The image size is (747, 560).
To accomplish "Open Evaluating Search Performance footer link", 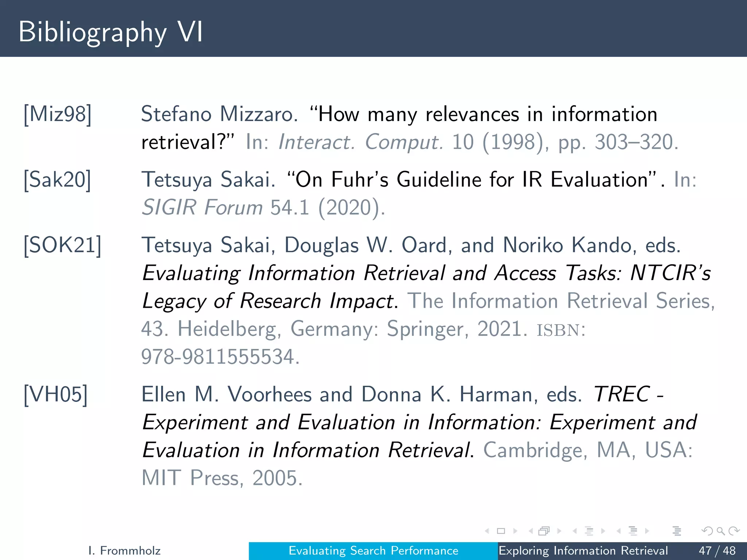I will 373,551.
